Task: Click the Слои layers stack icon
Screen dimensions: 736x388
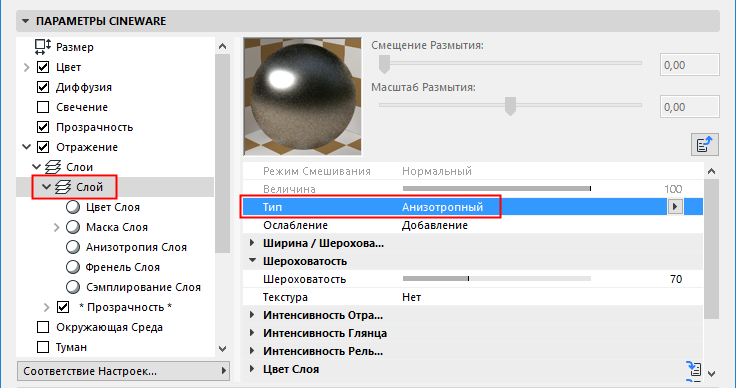Action: pyautogui.click(x=53, y=167)
